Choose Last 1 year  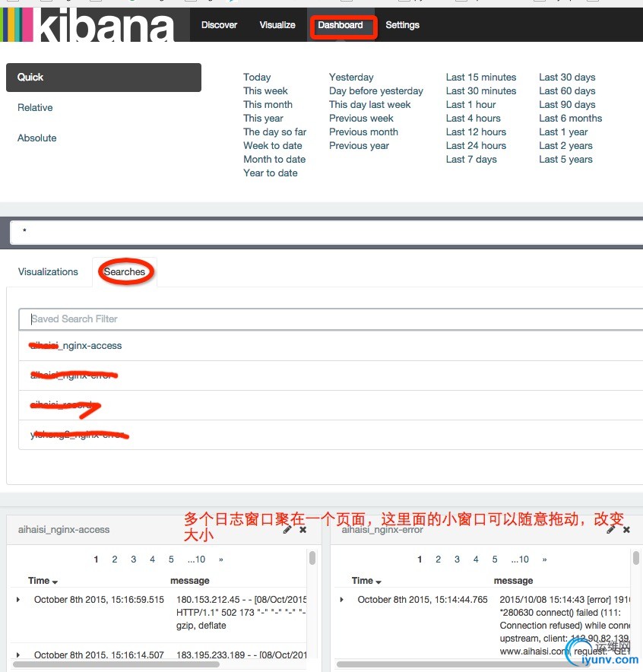coord(563,132)
